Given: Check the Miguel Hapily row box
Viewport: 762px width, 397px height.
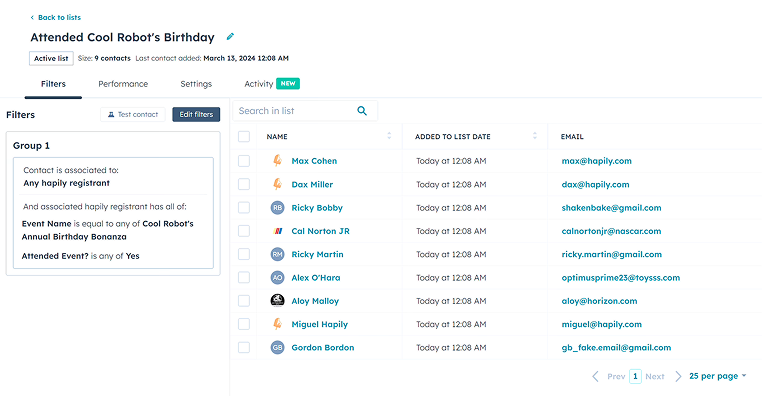Looking at the screenshot, I should coord(244,324).
